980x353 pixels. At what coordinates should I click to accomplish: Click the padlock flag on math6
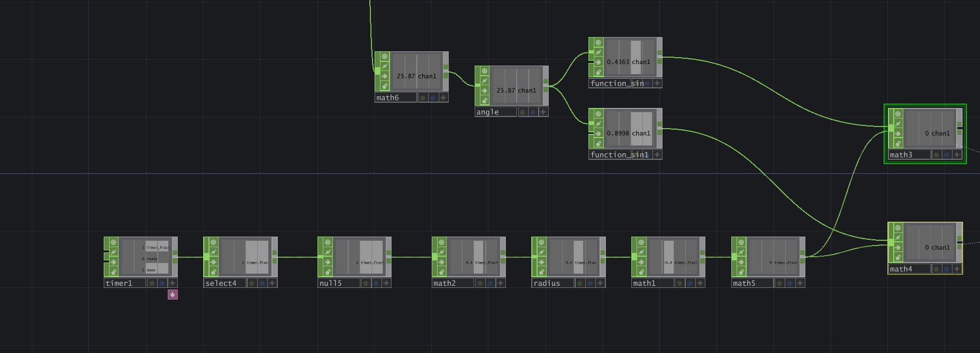coord(384,86)
